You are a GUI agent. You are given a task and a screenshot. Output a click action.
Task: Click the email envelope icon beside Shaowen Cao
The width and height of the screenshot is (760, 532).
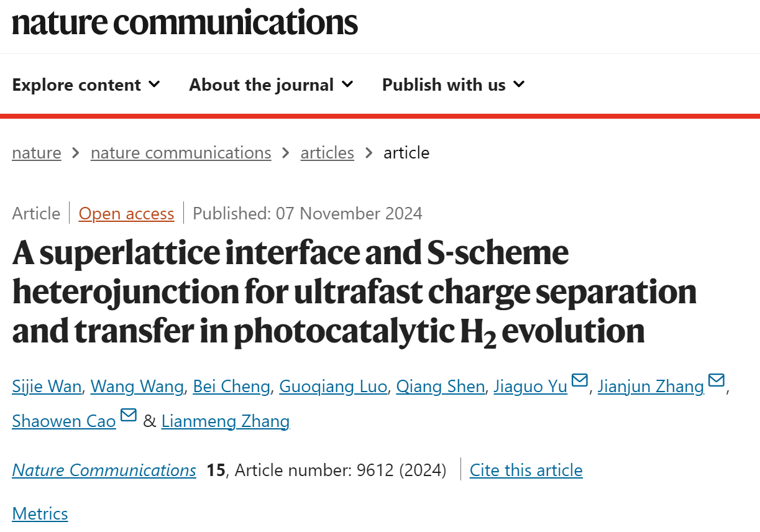[128, 415]
